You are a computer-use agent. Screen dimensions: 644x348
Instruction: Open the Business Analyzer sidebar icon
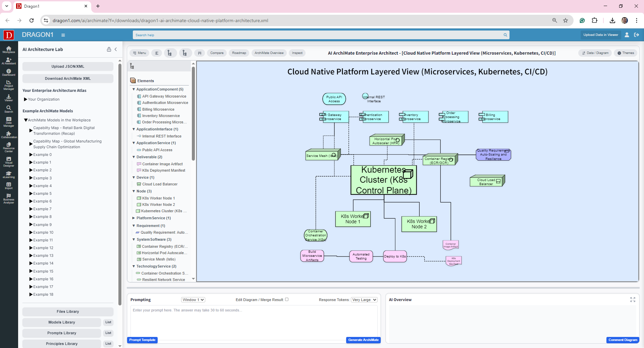click(9, 198)
